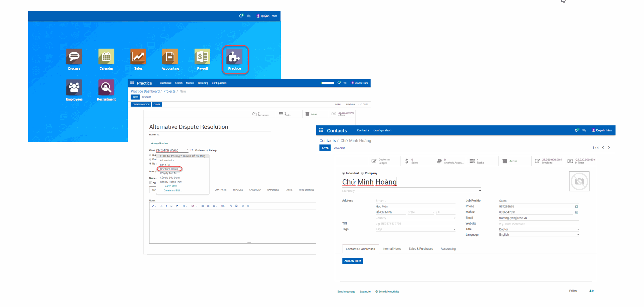644x307 pixels.
Task: Open the Discuss app icon
Action: [74, 57]
